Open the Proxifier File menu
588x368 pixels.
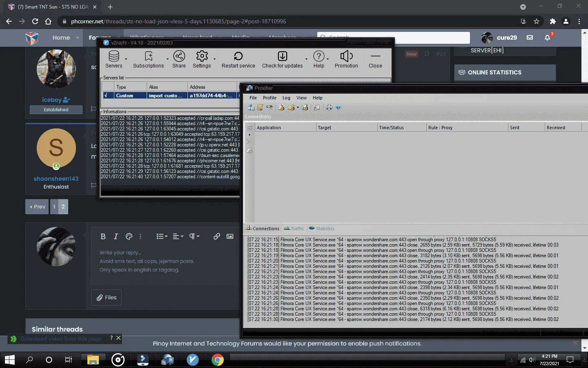click(253, 98)
